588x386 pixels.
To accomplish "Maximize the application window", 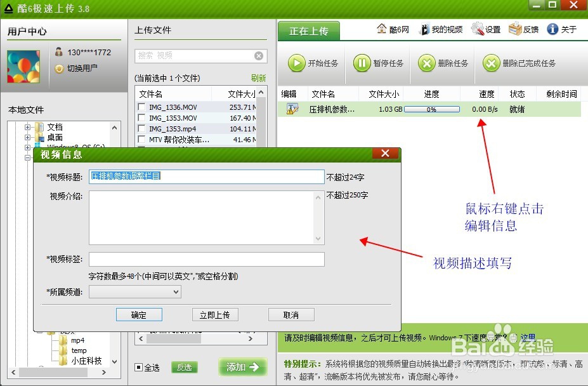I will (x=552, y=5).
